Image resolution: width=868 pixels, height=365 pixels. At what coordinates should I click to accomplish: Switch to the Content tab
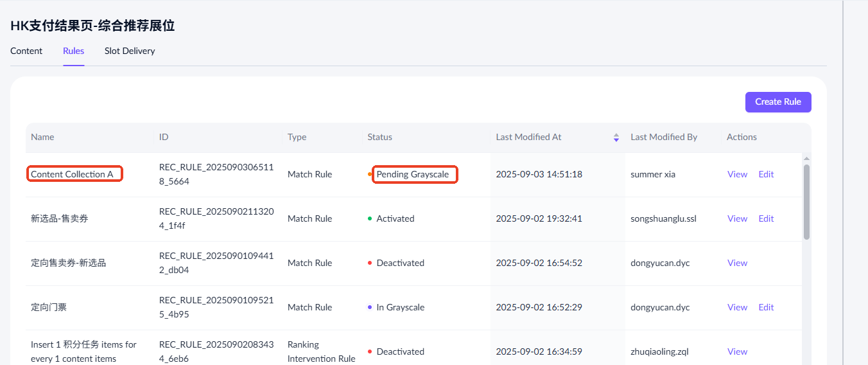pos(26,51)
